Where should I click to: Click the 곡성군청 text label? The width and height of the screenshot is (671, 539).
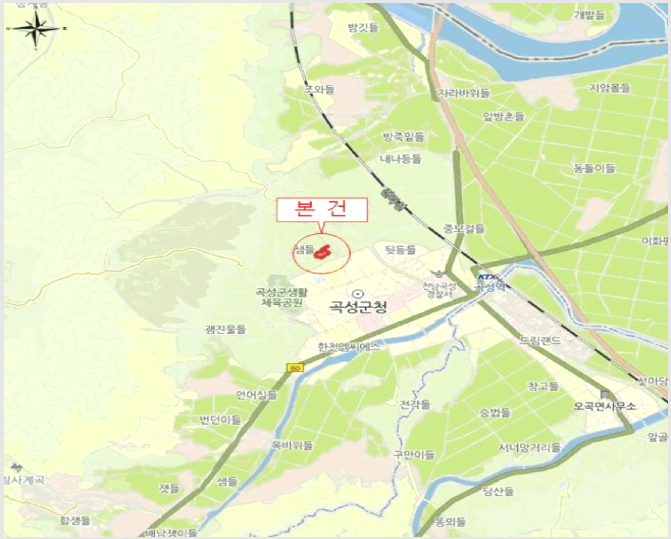[x=358, y=307]
